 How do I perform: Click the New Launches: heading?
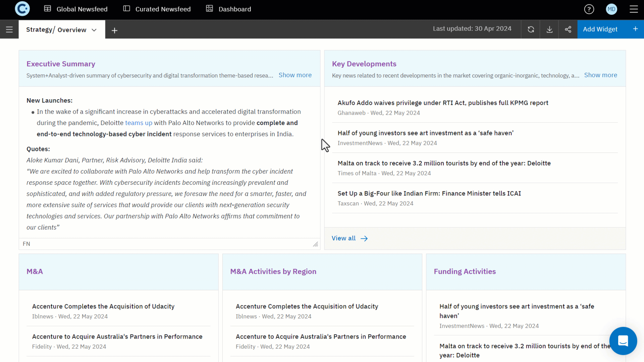(49, 101)
